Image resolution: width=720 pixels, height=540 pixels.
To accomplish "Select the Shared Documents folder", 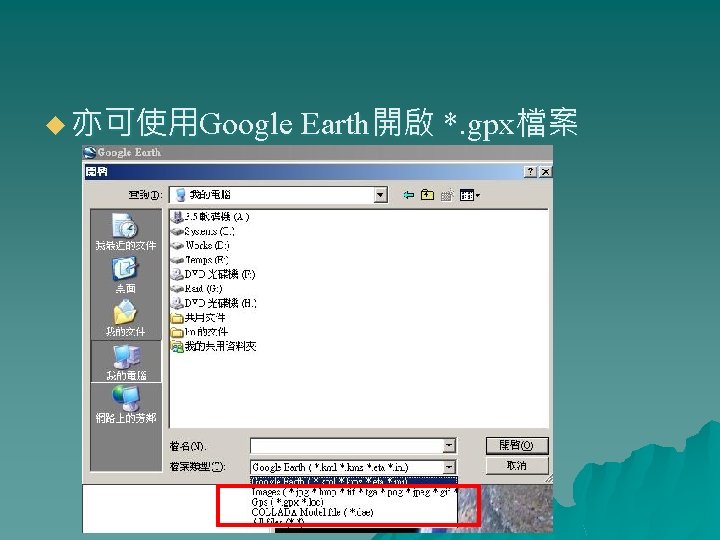I will point(198,318).
